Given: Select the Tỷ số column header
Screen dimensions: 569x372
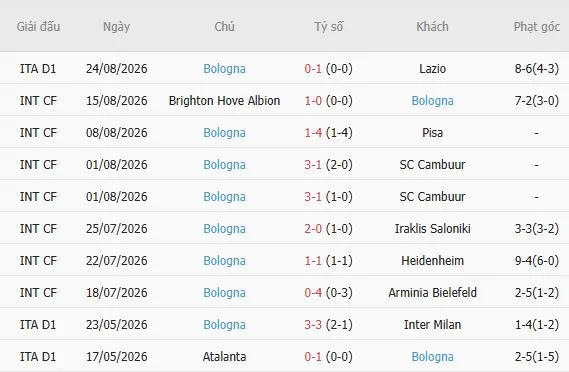Looking at the screenshot, I should pyautogui.click(x=328, y=26).
